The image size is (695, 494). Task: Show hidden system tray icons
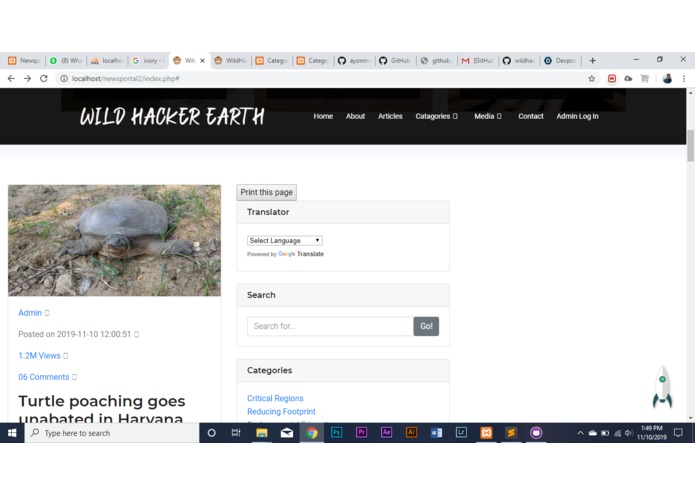580,433
